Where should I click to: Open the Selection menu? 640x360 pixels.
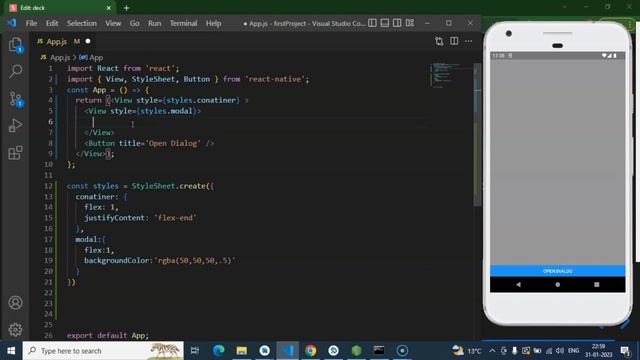pos(82,23)
